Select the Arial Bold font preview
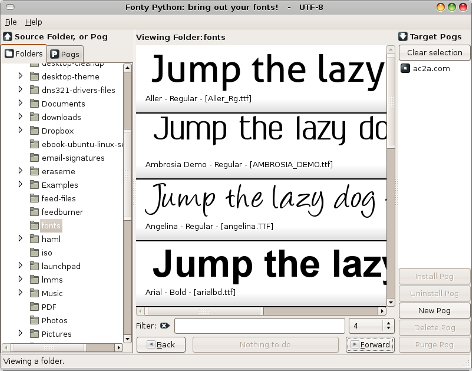The image size is (472, 371). click(x=261, y=273)
